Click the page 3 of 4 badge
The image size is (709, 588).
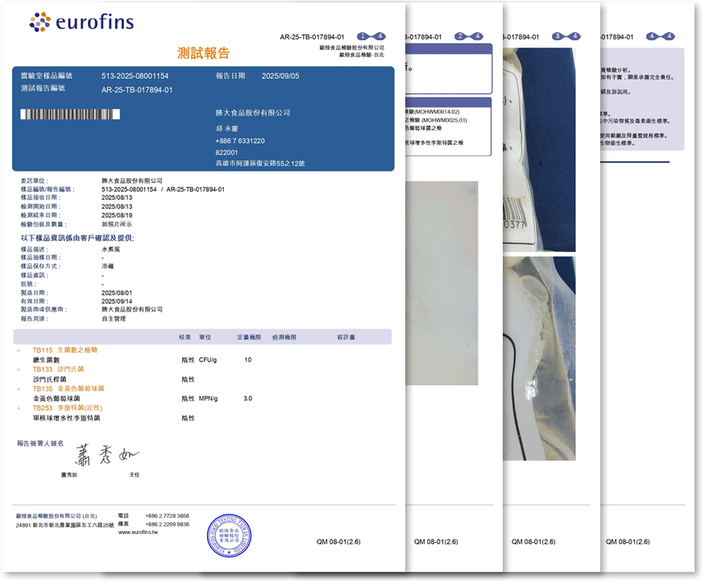pyautogui.click(x=566, y=36)
